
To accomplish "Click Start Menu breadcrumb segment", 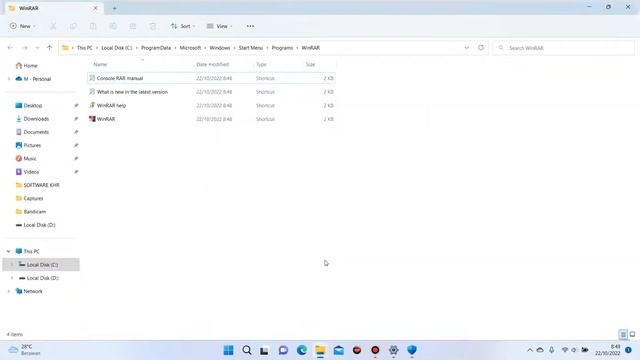I will (x=251, y=48).
